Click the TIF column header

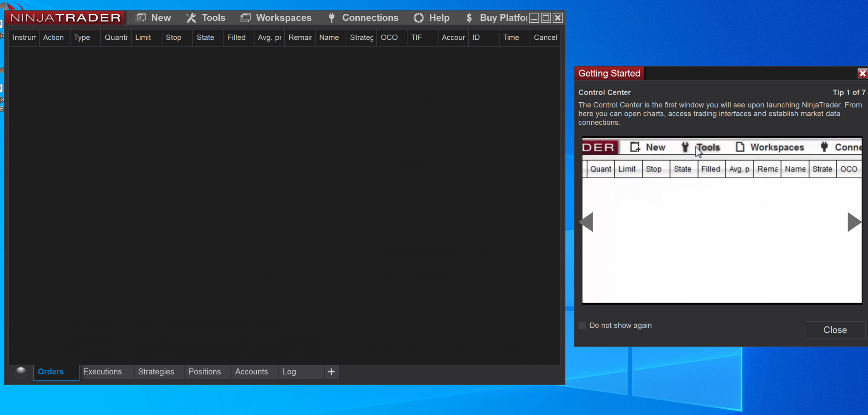click(422, 38)
